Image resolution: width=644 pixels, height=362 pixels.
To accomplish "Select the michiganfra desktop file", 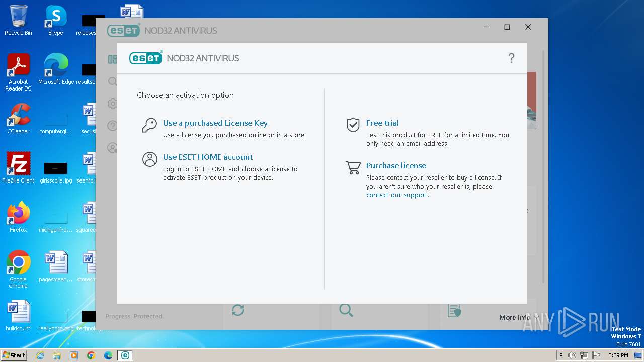I will [56, 220].
